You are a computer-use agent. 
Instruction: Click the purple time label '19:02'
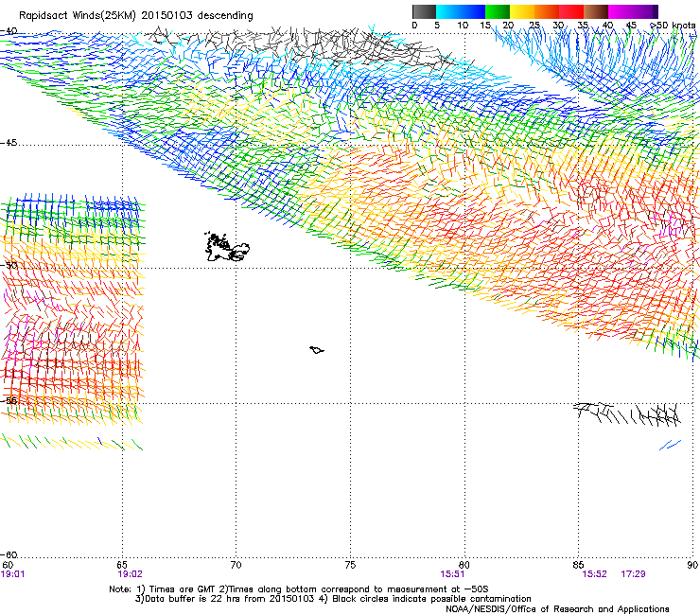coord(130,574)
